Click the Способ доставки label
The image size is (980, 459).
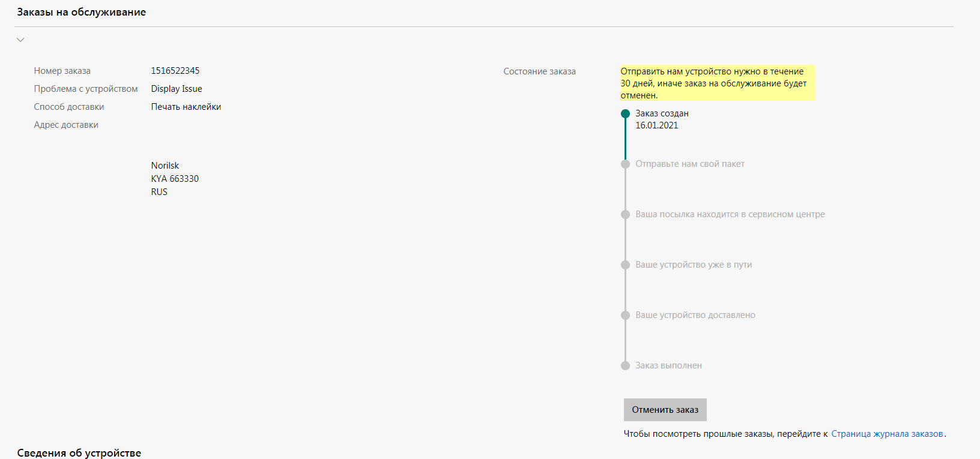[x=69, y=107]
